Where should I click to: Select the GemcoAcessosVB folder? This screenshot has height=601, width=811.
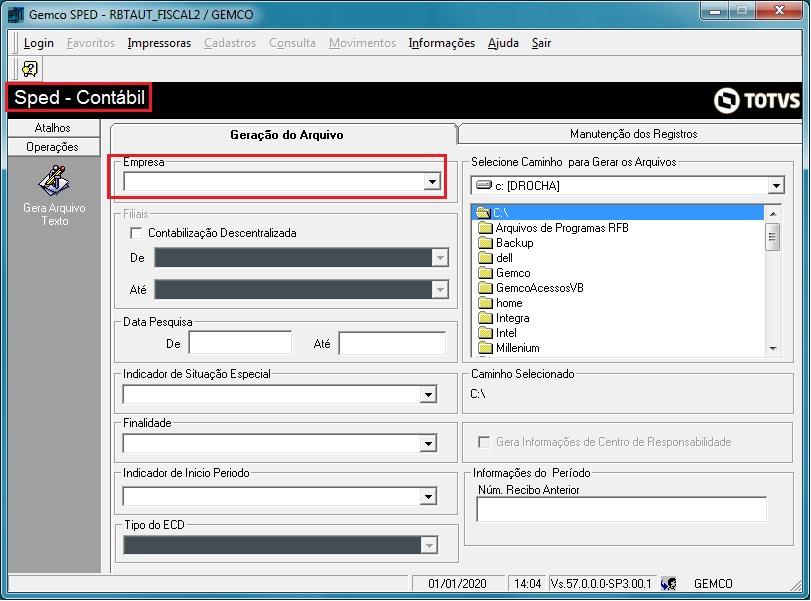[x=531, y=288]
